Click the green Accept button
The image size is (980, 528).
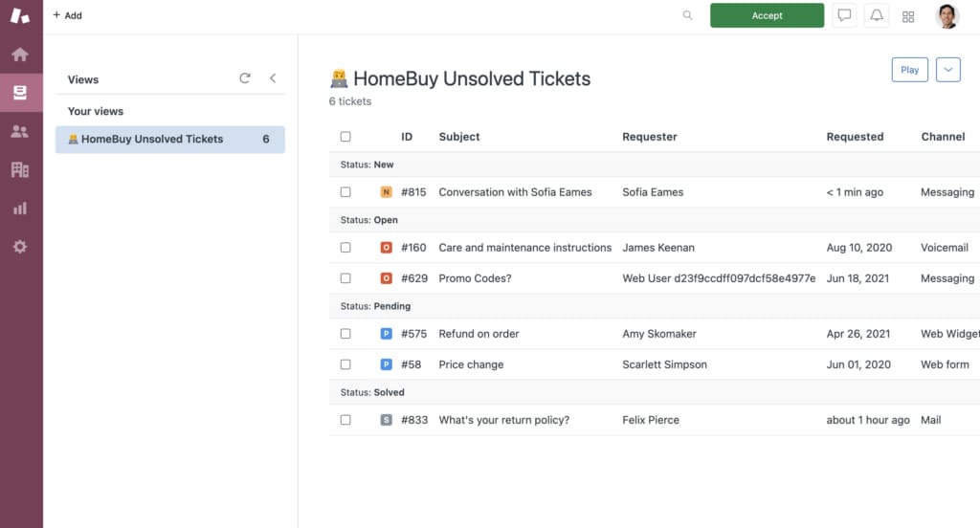767,15
